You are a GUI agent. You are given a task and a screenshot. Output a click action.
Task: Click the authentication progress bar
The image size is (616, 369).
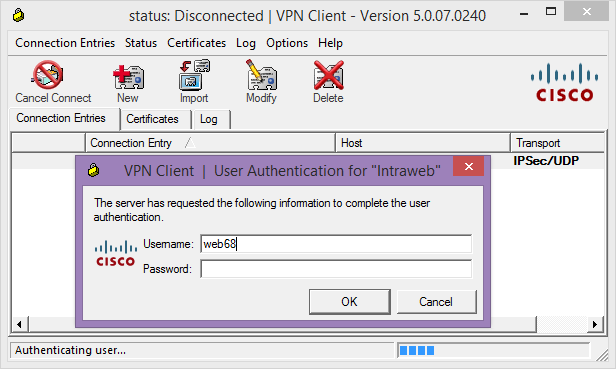tap(493, 350)
